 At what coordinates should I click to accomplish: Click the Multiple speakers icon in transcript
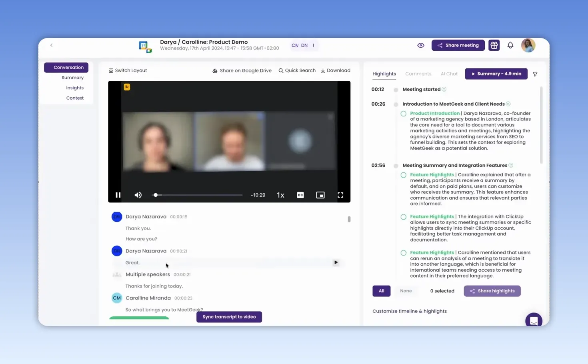click(x=117, y=274)
